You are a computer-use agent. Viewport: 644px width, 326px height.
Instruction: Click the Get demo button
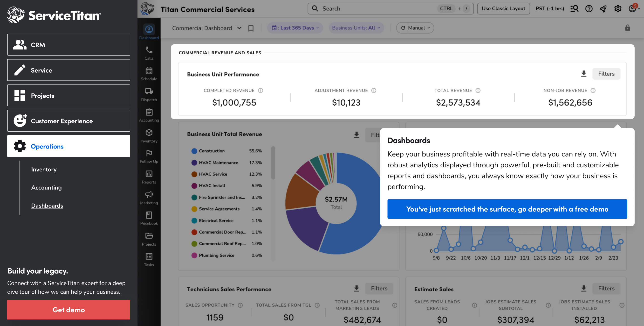69,310
